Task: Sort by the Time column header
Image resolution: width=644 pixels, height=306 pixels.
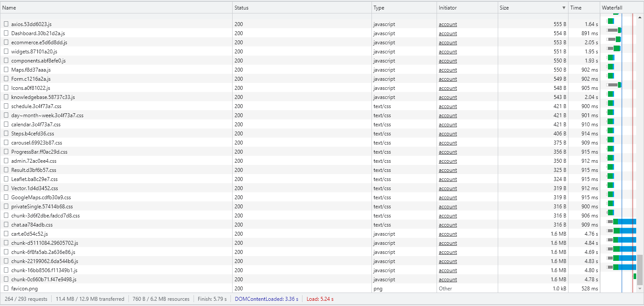Action: [575, 8]
